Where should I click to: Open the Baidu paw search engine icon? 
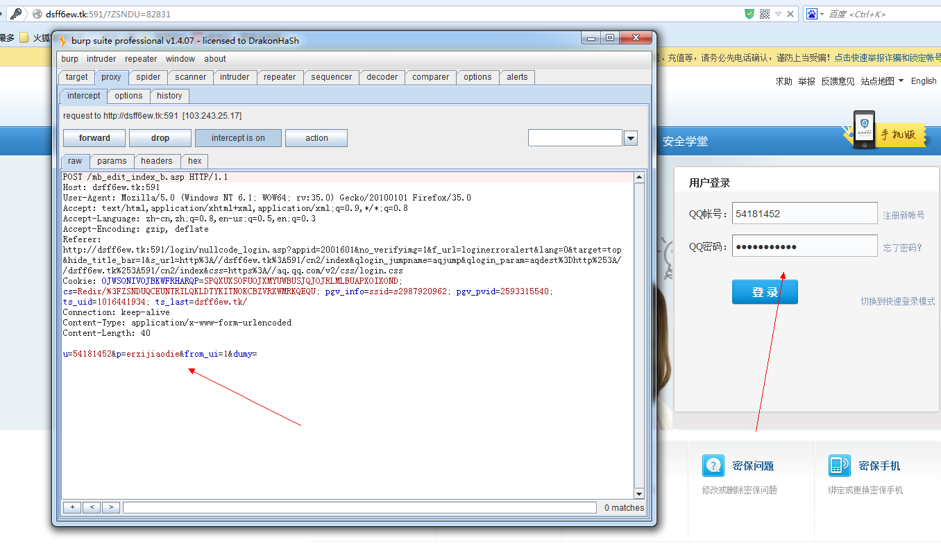point(811,14)
